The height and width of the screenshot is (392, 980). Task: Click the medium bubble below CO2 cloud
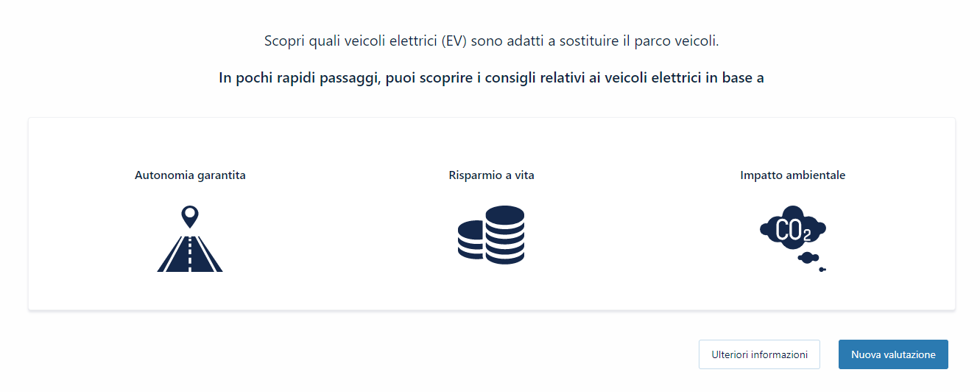pyautogui.click(x=808, y=257)
